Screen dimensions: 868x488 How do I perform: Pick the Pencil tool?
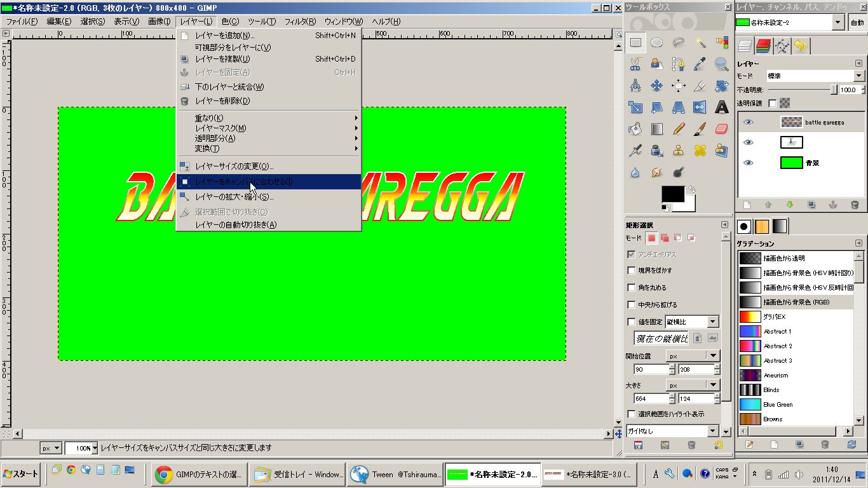pyautogui.click(x=679, y=129)
